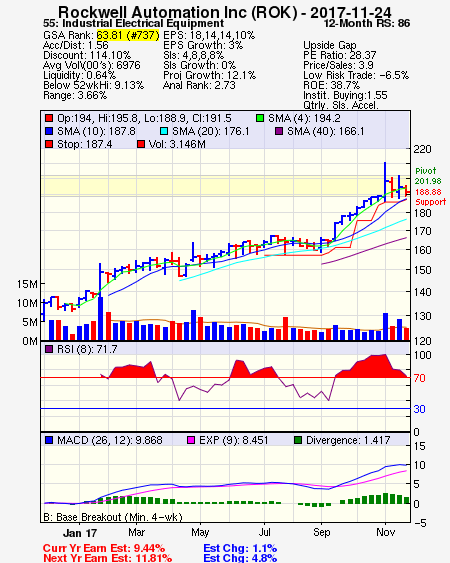Click the magenta EXP (9) legend marker
This screenshot has width=450, height=563.
[191, 440]
